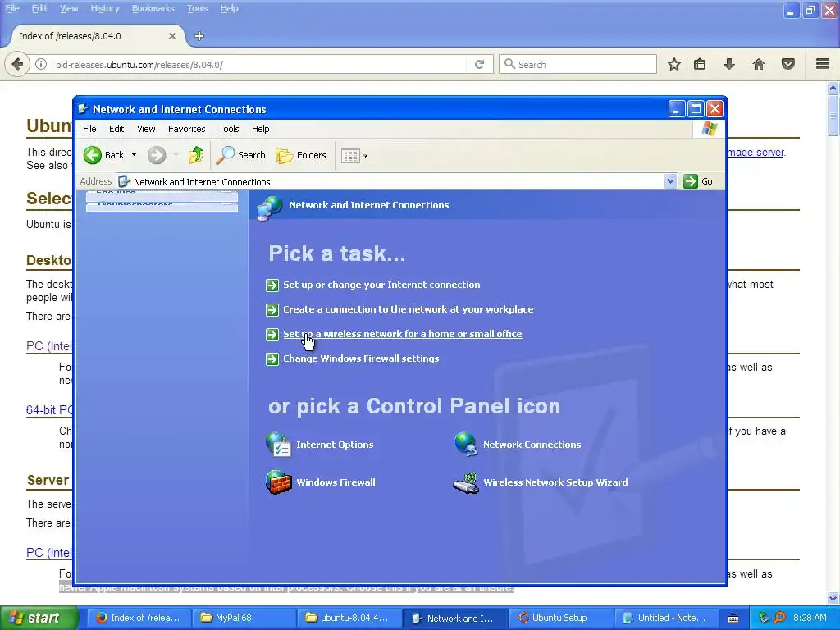The image size is (840, 630).
Task: Open the Back history dropdown arrow
Action: pyautogui.click(x=134, y=155)
